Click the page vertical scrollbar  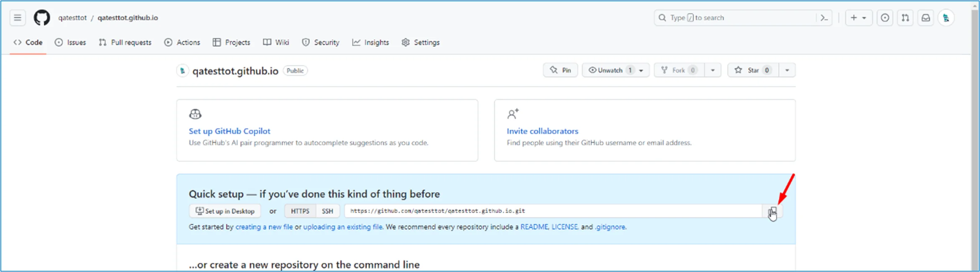click(975, 126)
